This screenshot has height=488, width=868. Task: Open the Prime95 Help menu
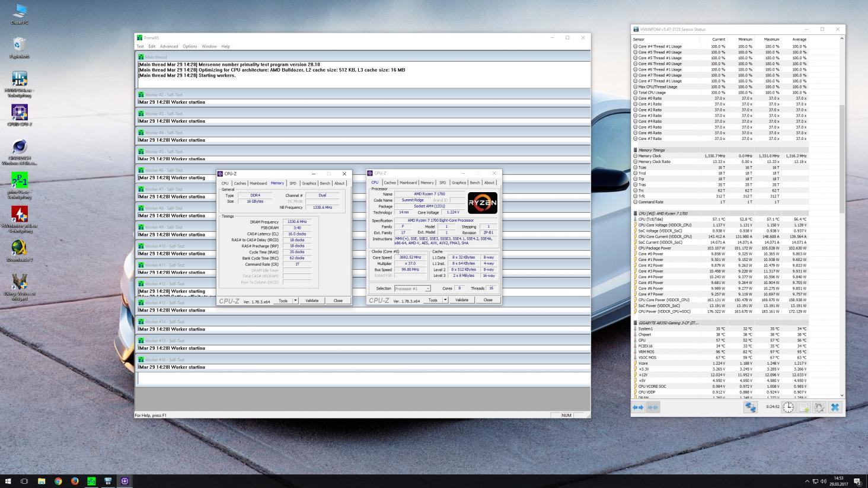tap(225, 46)
